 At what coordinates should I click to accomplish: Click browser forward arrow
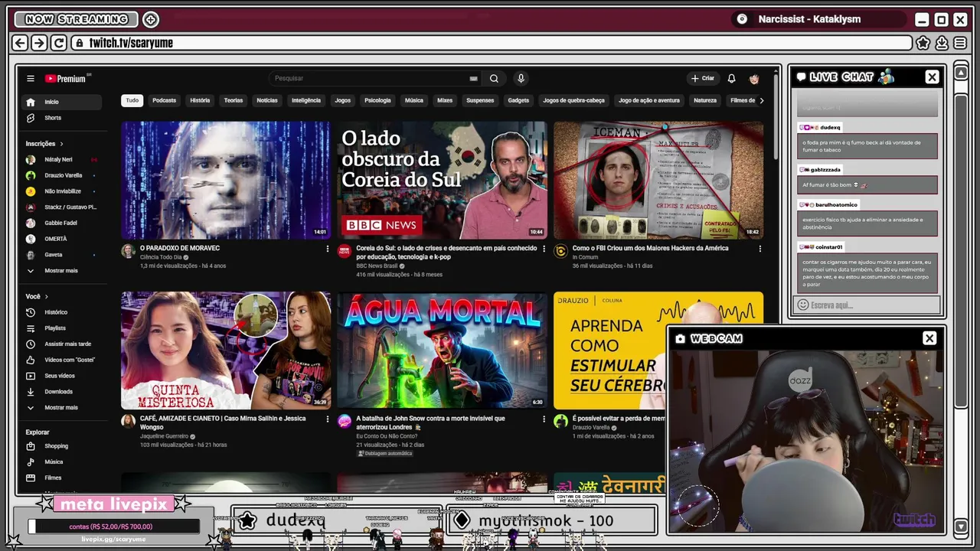[x=39, y=43]
